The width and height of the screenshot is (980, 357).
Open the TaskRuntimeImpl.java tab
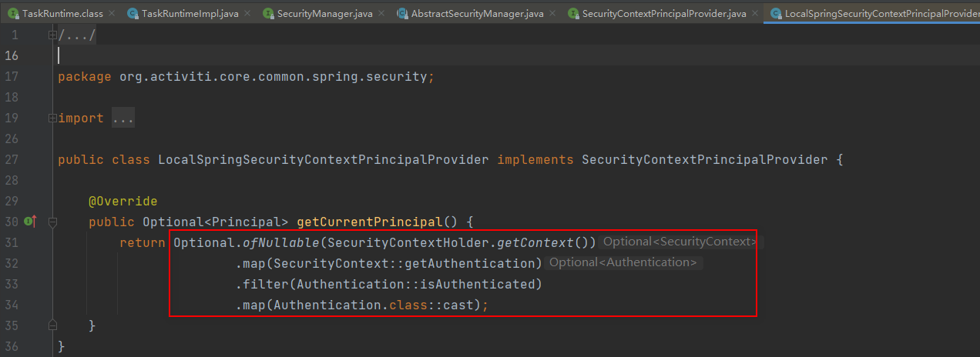coord(190,14)
